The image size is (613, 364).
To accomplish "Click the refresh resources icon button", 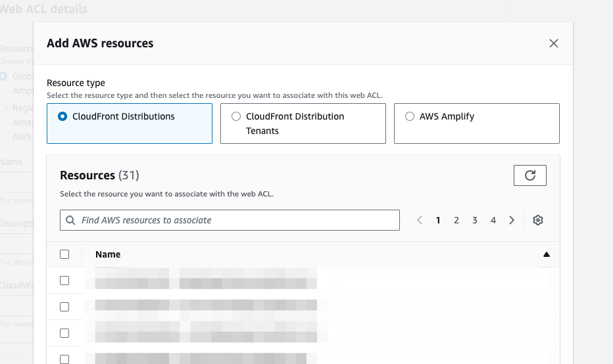I will pyautogui.click(x=530, y=175).
